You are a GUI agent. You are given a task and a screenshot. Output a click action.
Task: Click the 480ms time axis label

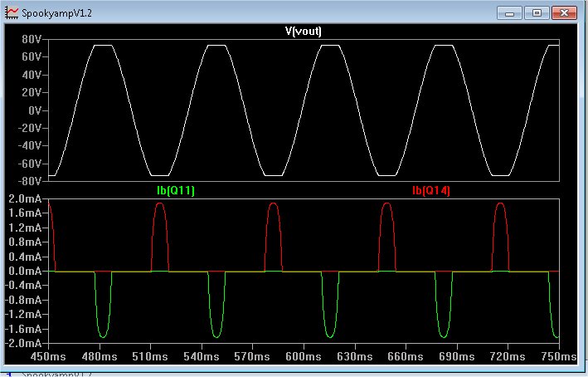99,356
